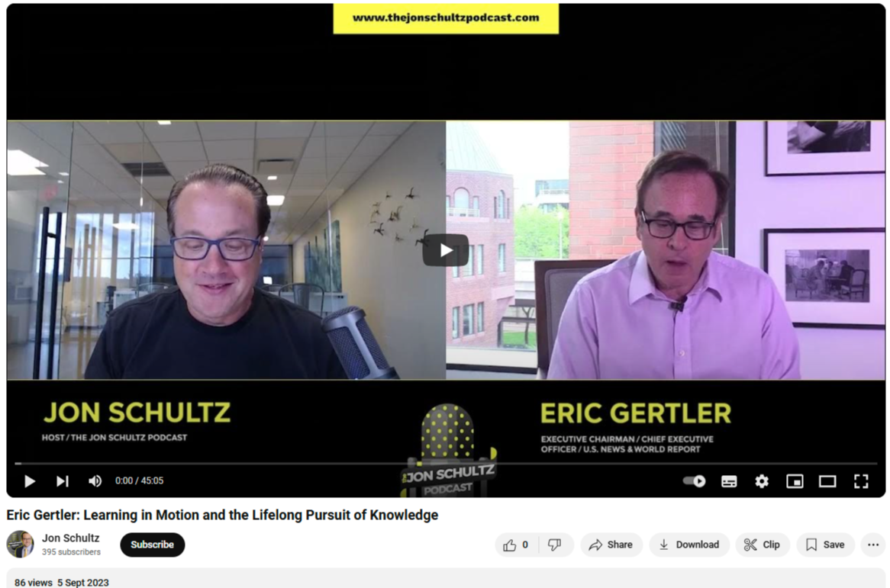The height and width of the screenshot is (588, 890).
Task: Mute the video volume
Action: click(95, 480)
